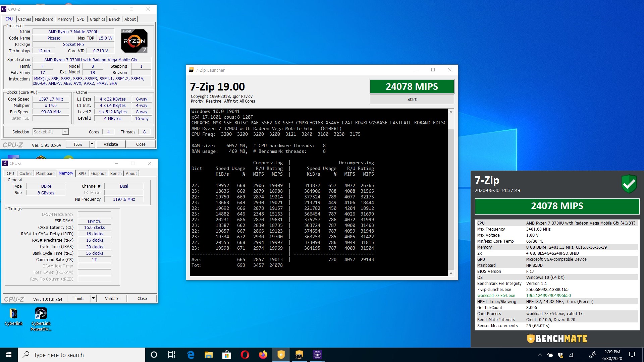Image resolution: width=644 pixels, height=362 pixels.
Task: Launch Opera browser from taskbar
Action: pyautogui.click(x=245, y=355)
